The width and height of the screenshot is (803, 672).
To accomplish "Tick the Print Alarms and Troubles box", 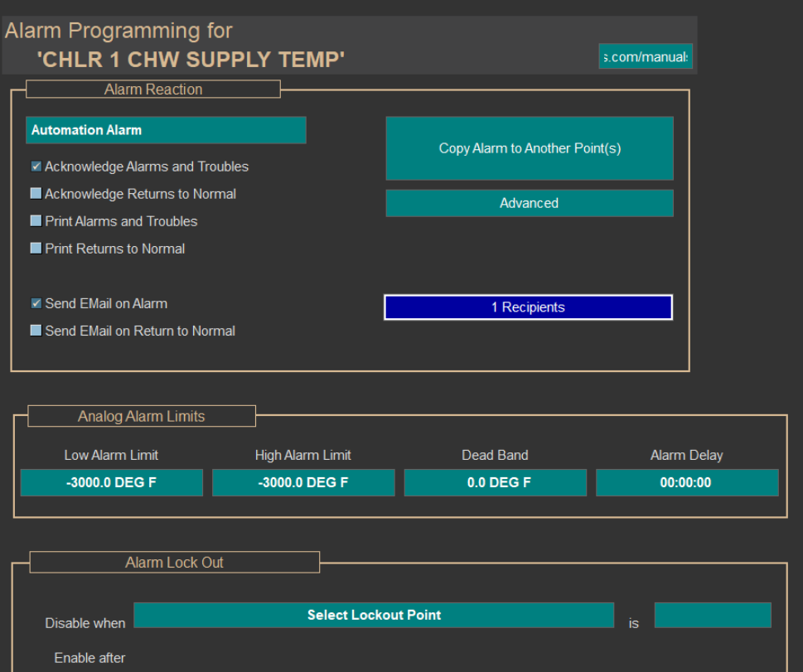I will [36, 221].
